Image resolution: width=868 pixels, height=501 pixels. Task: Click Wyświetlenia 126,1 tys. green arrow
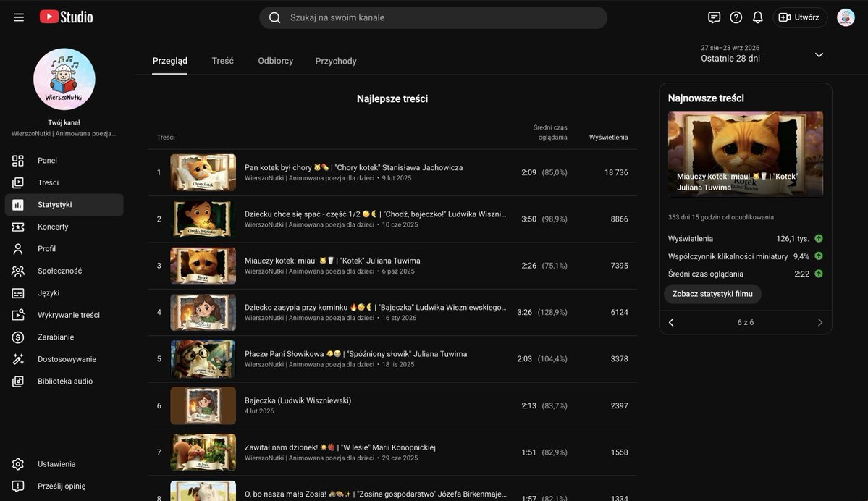[819, 239]
